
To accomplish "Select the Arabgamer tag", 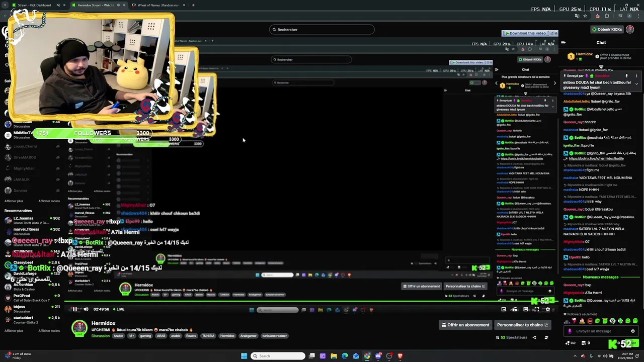I will (249, 336).
